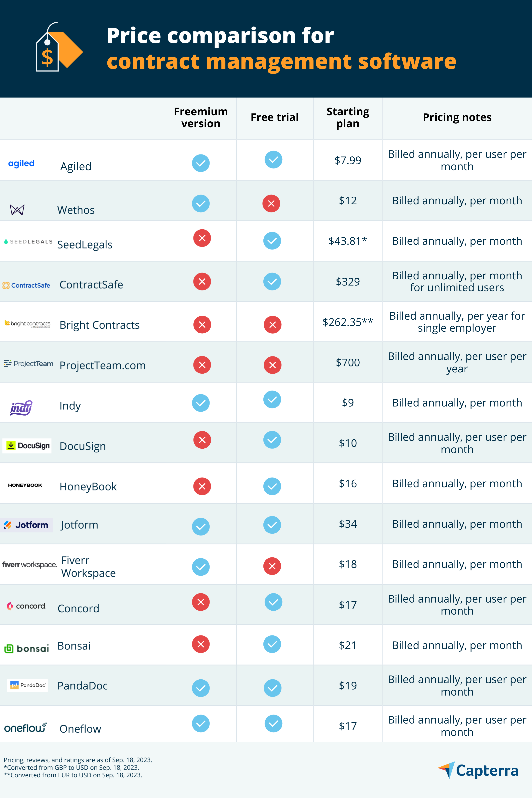This screenshot has height=798, width=532.
Task: Click the Starting plan column header
Action: click(348, 117)
